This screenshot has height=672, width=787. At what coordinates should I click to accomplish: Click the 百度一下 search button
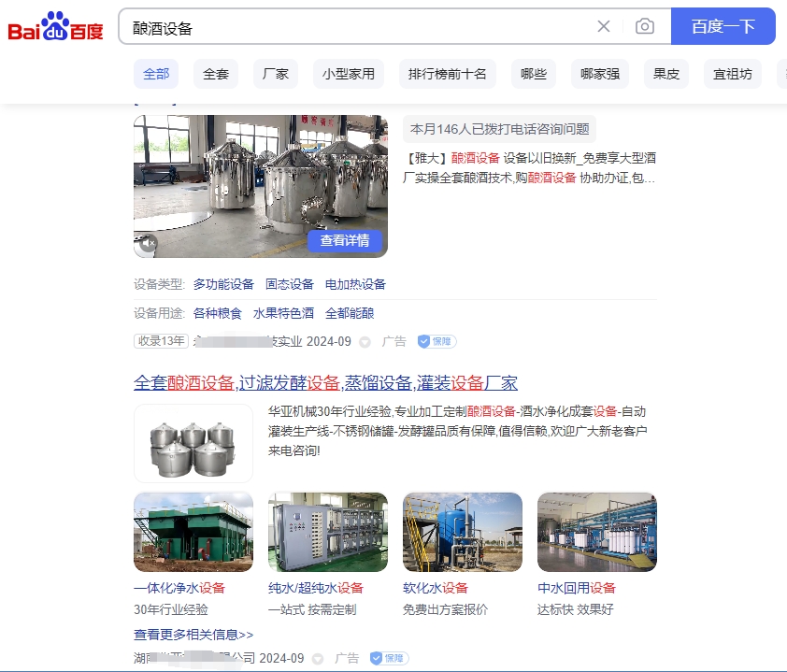(723, 26)
